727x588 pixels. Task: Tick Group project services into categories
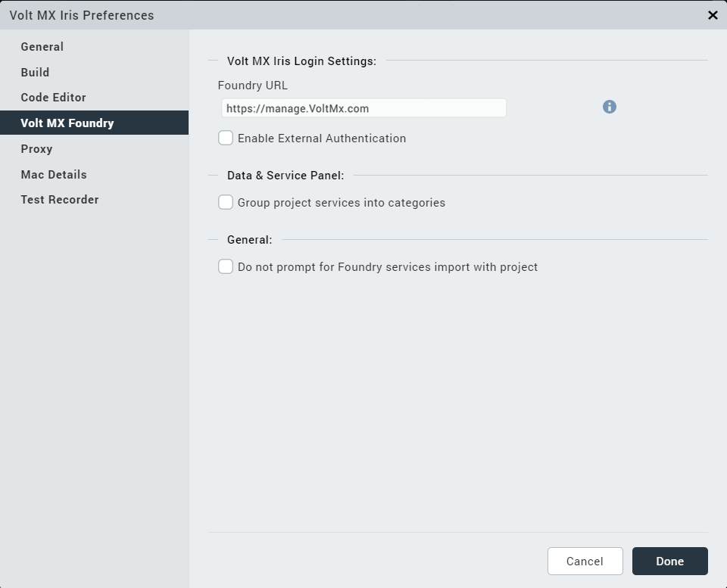[226, 203]
